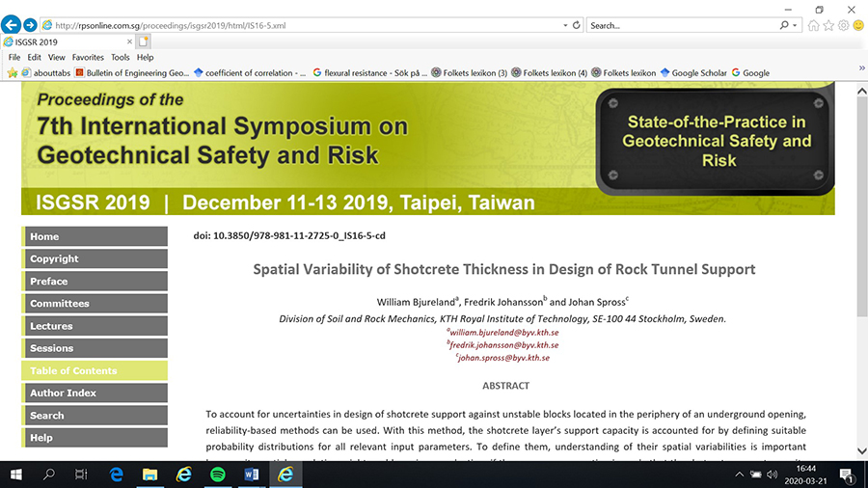Expand the search provider dropdown arrow

click(x=797, y=25)
